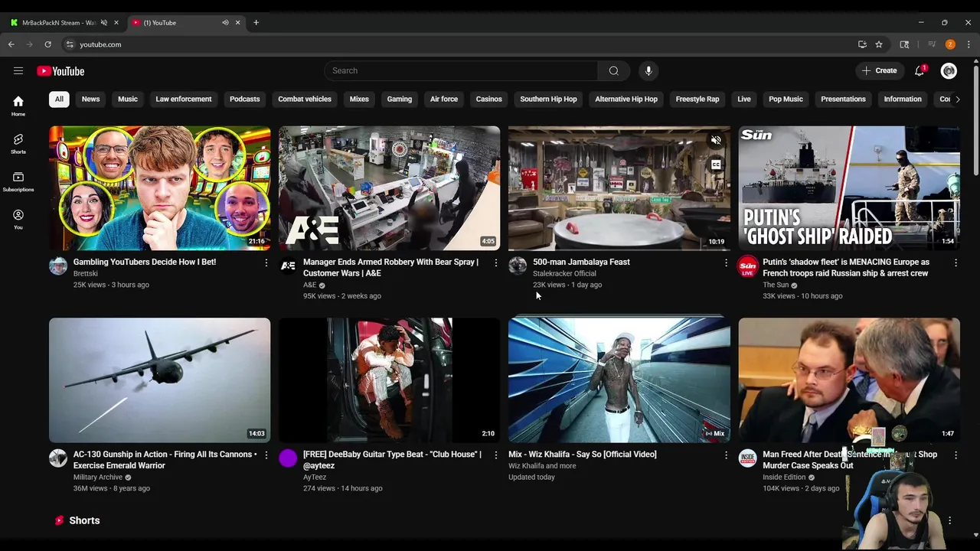980x551 pixels.
Task: Unmute the Jambalaya Feast preview
Action: 716,141
